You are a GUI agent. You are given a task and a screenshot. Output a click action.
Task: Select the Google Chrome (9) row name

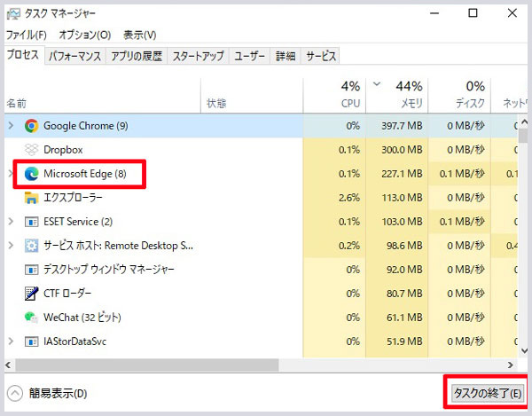(x=86, y=126)
